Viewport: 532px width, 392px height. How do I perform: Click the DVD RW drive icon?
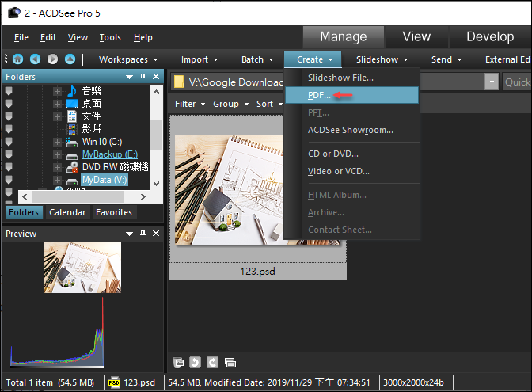[72, 167]
